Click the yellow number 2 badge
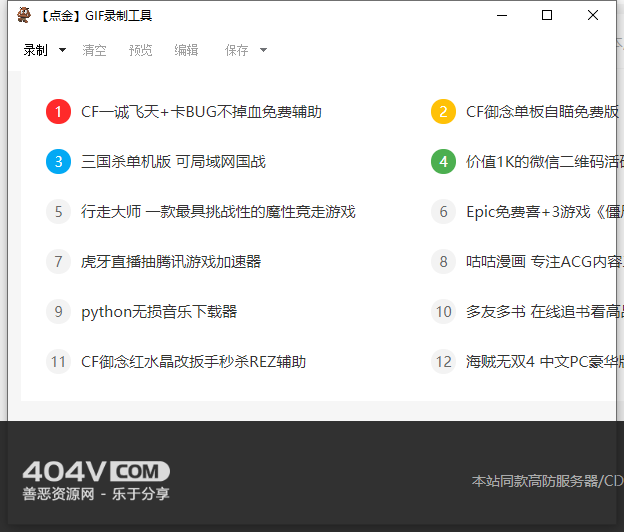Screen dimensions: 624x532 coord(443,111)
